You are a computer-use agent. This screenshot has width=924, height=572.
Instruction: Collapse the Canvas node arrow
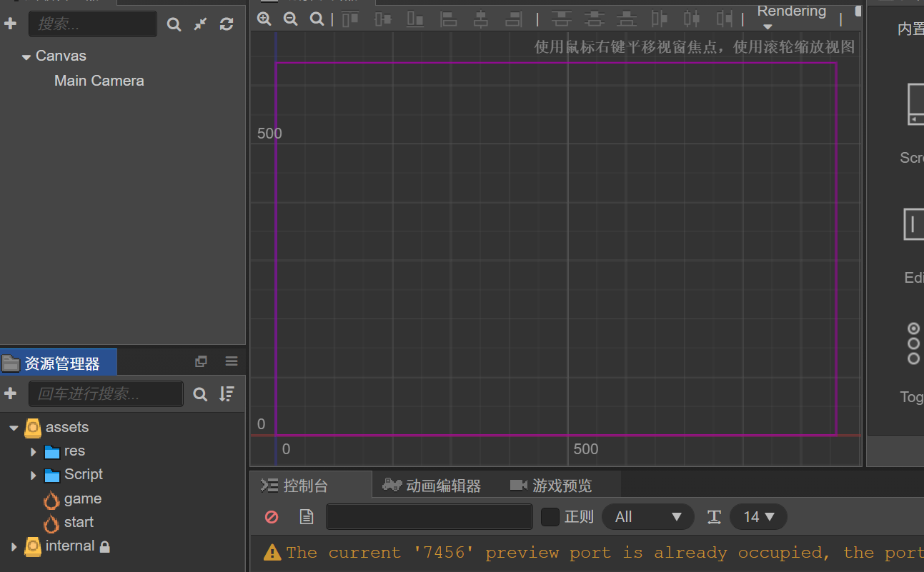(x=26, y=56)
